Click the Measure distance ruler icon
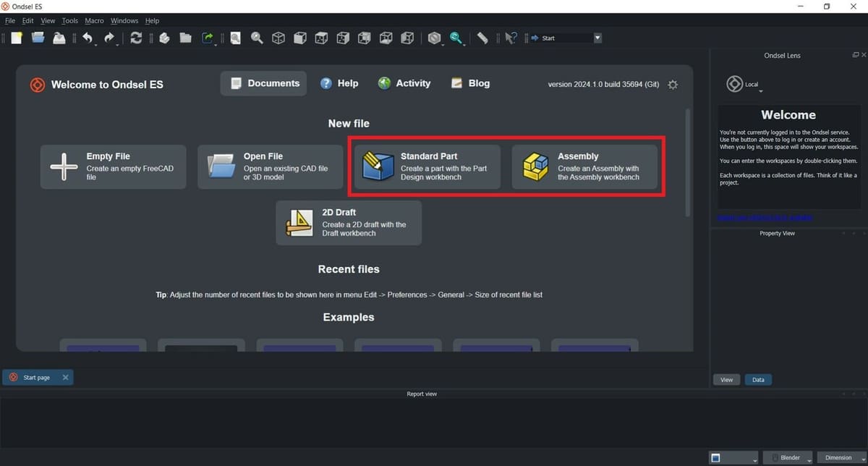The height and width of the screenshot is (466, 868). [482, 38]
